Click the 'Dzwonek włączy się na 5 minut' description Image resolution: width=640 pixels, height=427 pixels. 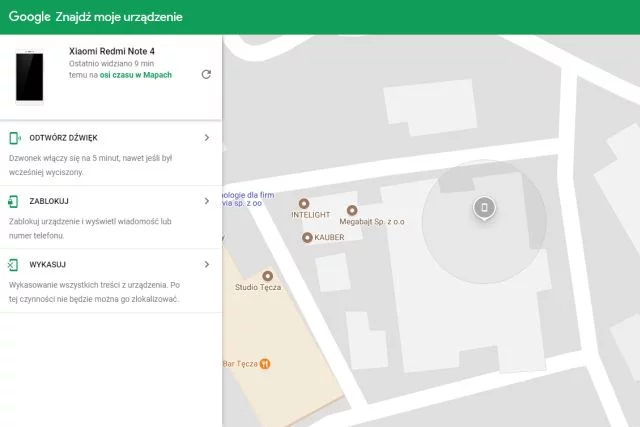(91, 165)
